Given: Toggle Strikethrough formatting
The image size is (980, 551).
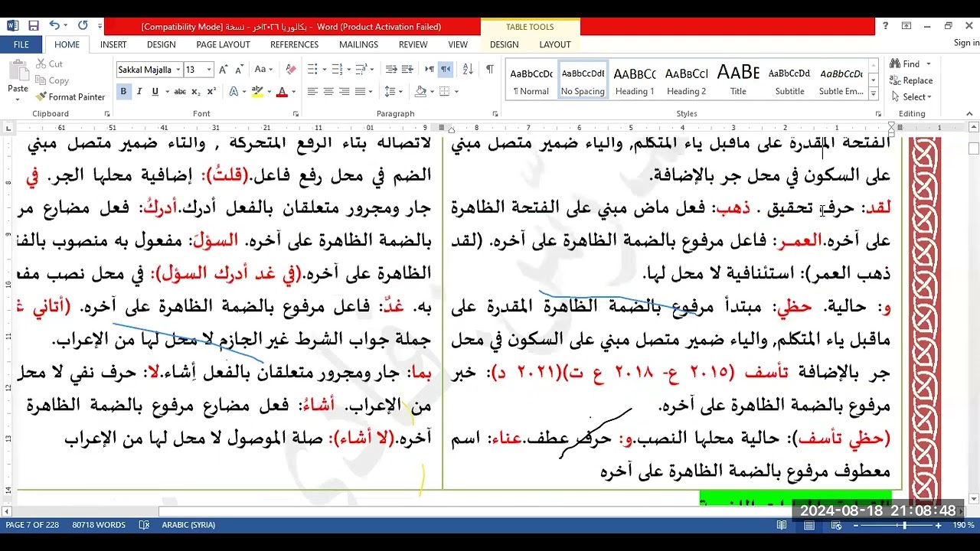Looking at the screenshot, I should [180, 92].
